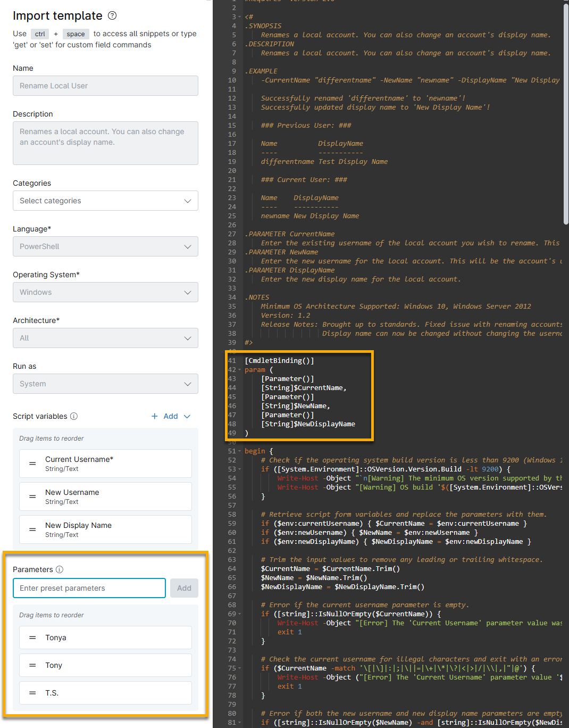Collapse the begin block fold at line 51
Screen dimensions: 569x728
240,451
